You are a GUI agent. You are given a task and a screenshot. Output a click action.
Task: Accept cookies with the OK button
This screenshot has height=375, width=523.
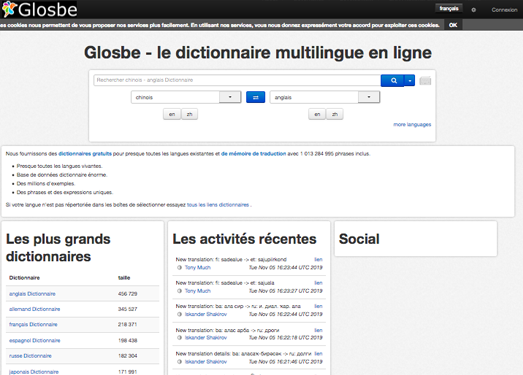[453, 25]
